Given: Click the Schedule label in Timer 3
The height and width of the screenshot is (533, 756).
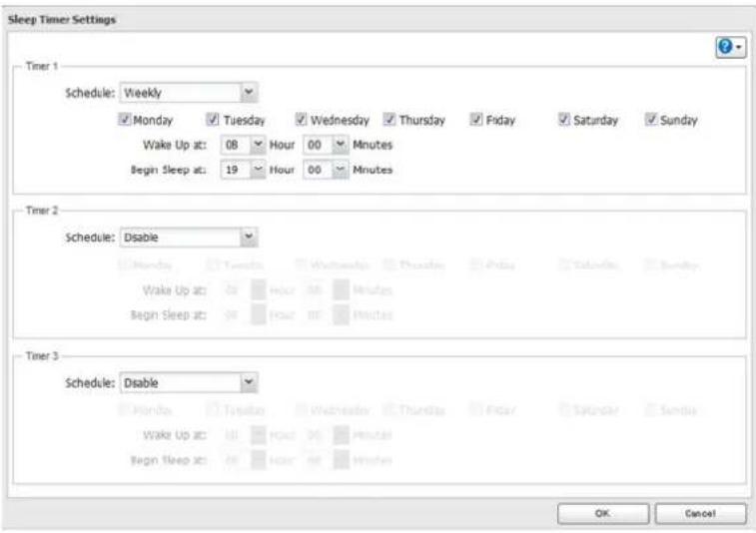Looking at the screenshot, I should coord(90,383).
